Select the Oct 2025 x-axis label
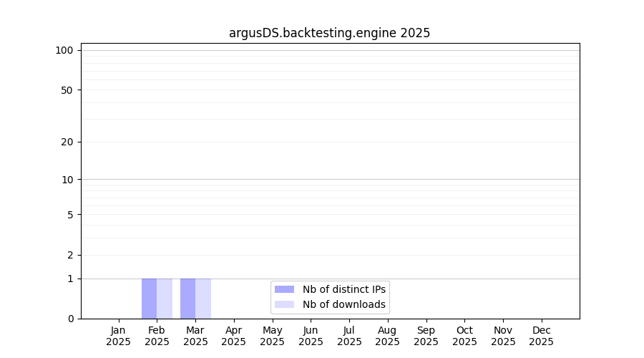Viewport: 644px width, 358px height. click(x=464, y=336)
